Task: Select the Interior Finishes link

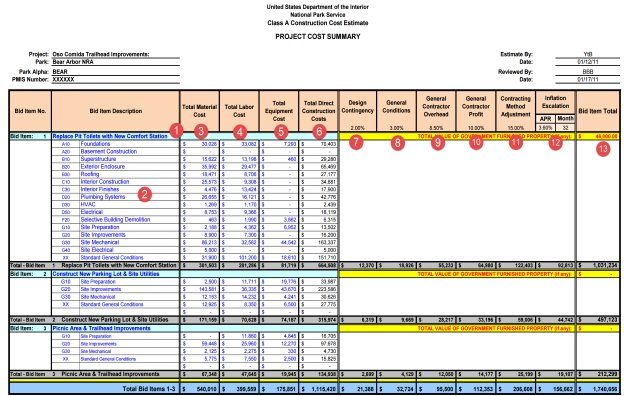Action: pyautogui.click(x=100, y=189)
